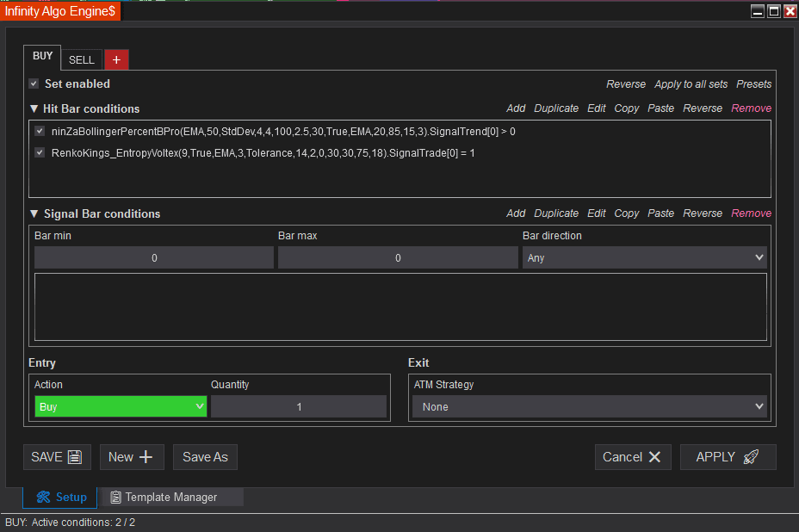Screen dimensions: 799x532
Task: Click Reverse in Signal Bar conditions
Action: click(x=703, y=213)
